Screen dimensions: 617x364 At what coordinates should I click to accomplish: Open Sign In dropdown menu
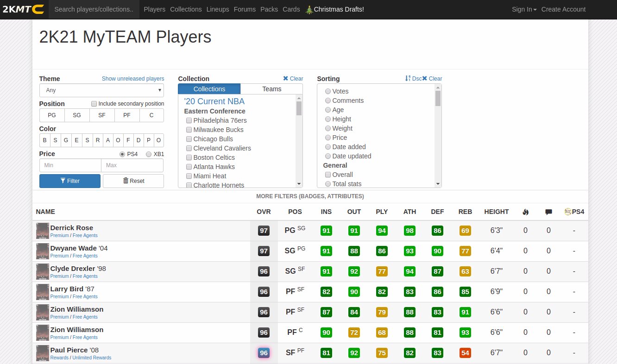tap(524, 9)
